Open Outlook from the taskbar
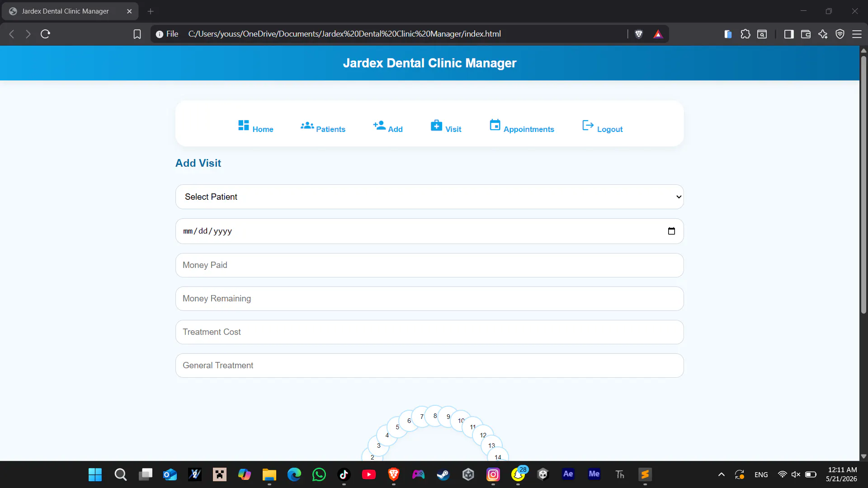The width and height of the screenshot is (868, 488). click(170, 474)
